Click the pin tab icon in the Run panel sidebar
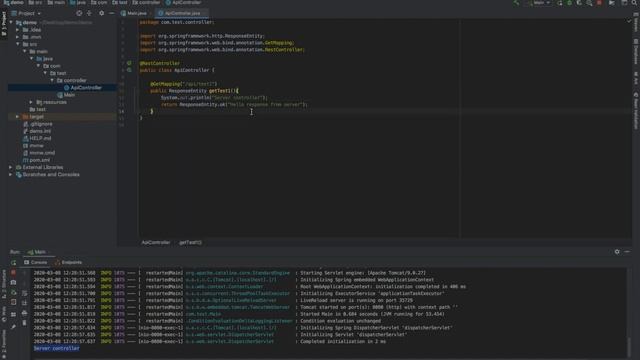Viewport: 640px width, 360px height. pyautogui.click(x=13, y=326)
